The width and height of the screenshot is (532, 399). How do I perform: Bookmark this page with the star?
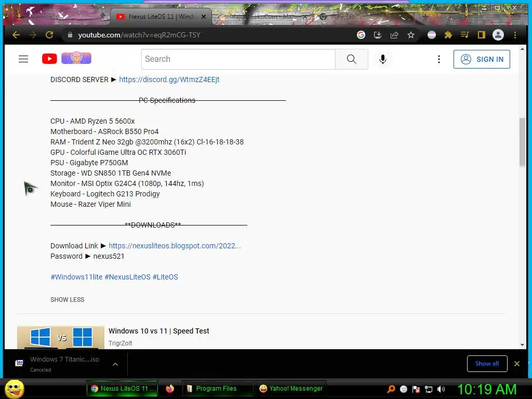coord(411,35)
